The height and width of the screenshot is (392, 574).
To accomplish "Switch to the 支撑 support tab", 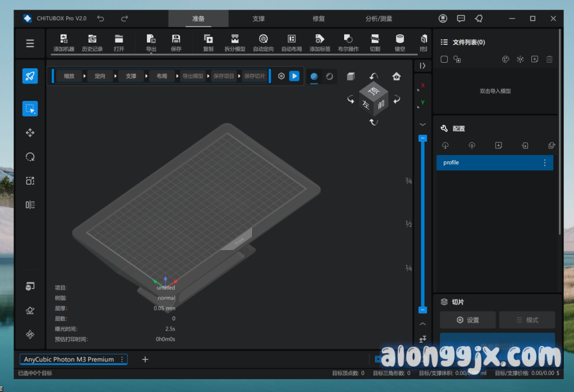I will (258, 18).
